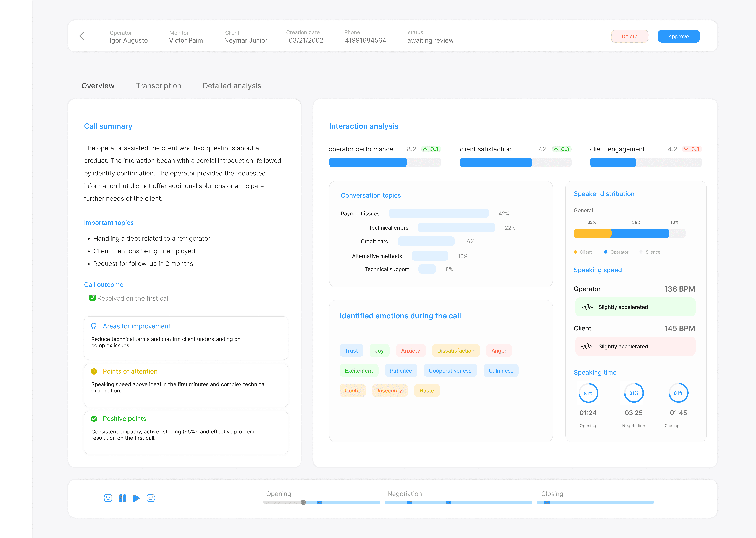756x538 pixels.
Task: Play the call recording
Action: [136, 498]
